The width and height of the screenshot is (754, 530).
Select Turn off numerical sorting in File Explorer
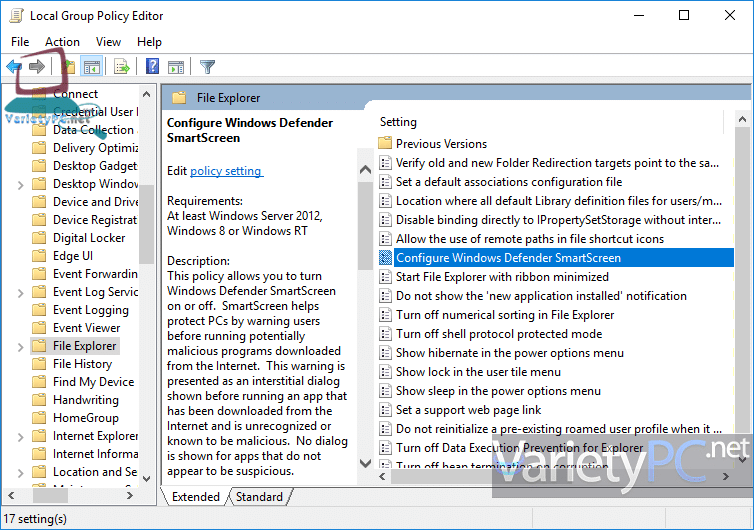[505, 315]
